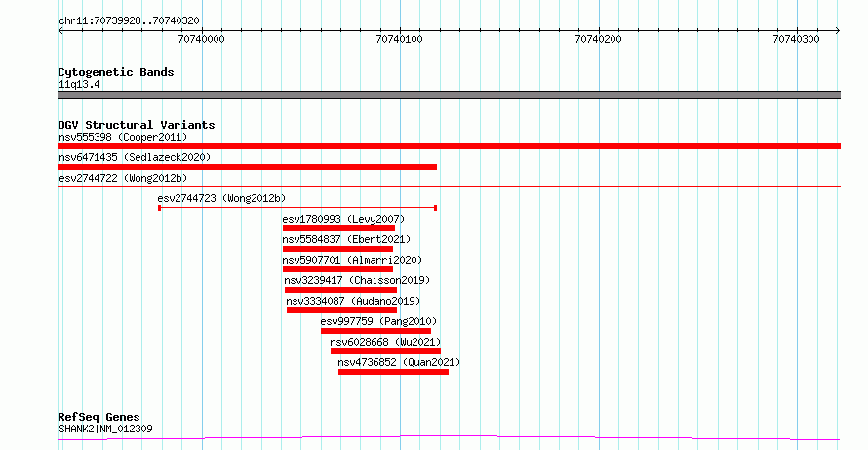This screenshot has width=868, height=450.
Task: Click the 11q13.4 band label
Action: point(79,85)
